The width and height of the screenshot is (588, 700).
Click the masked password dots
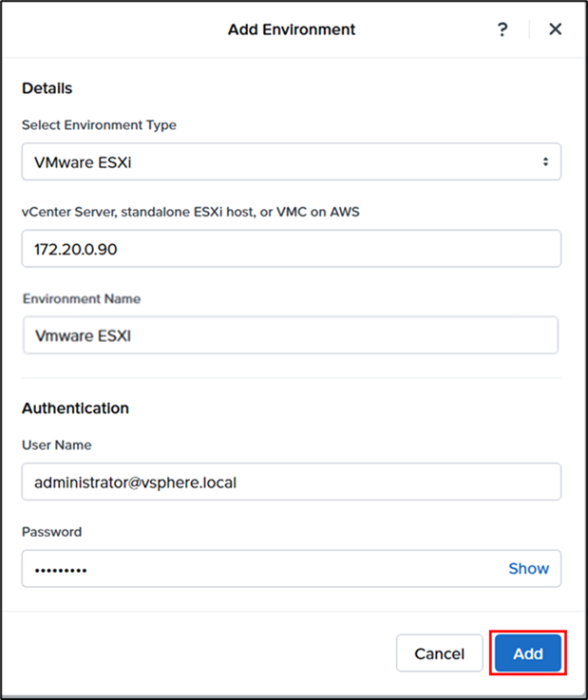(x=60, y=570)
